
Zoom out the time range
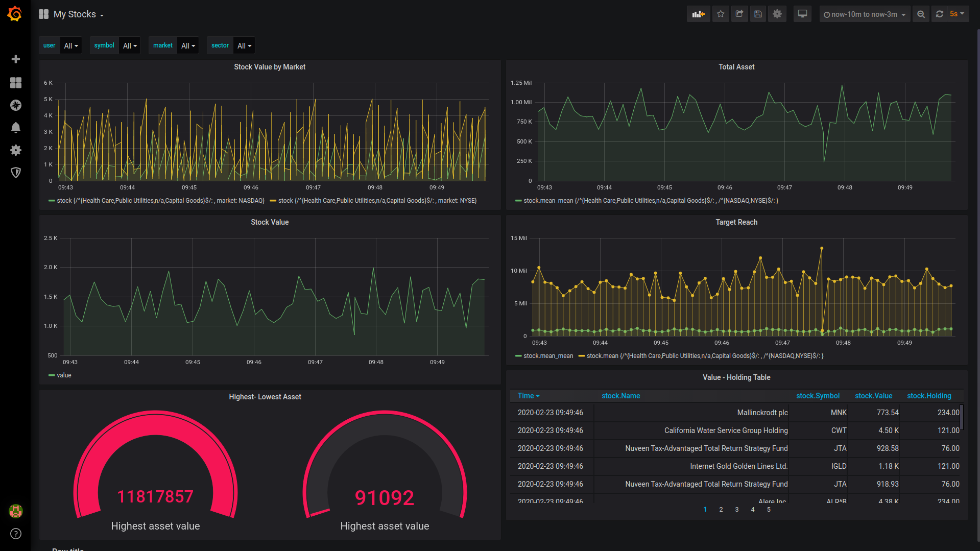(921, 14)
